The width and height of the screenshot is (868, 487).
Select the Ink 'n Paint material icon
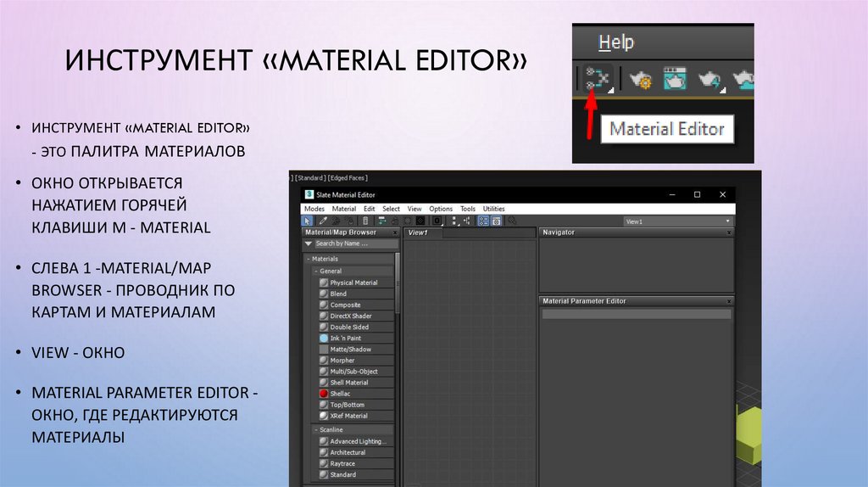click(324, 338)
